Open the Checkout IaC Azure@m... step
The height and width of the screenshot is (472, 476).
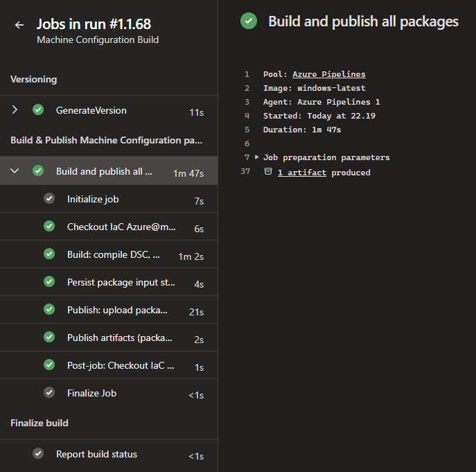pos(109,227)
